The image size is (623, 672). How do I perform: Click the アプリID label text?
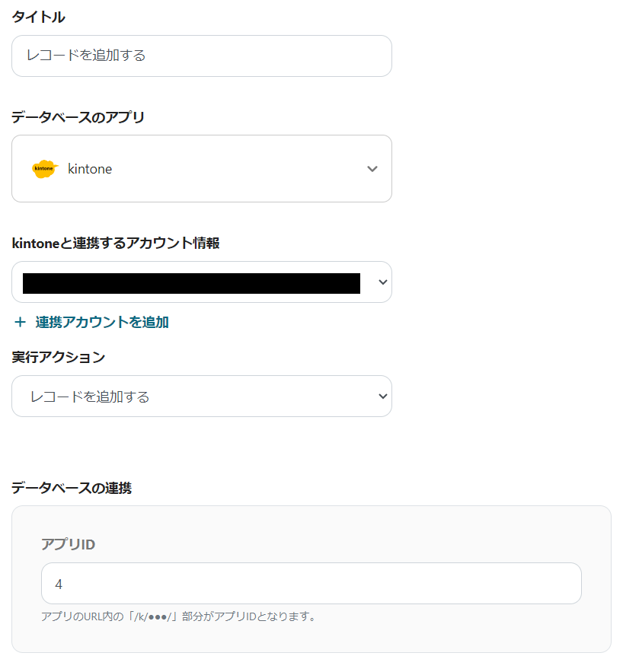68,544
